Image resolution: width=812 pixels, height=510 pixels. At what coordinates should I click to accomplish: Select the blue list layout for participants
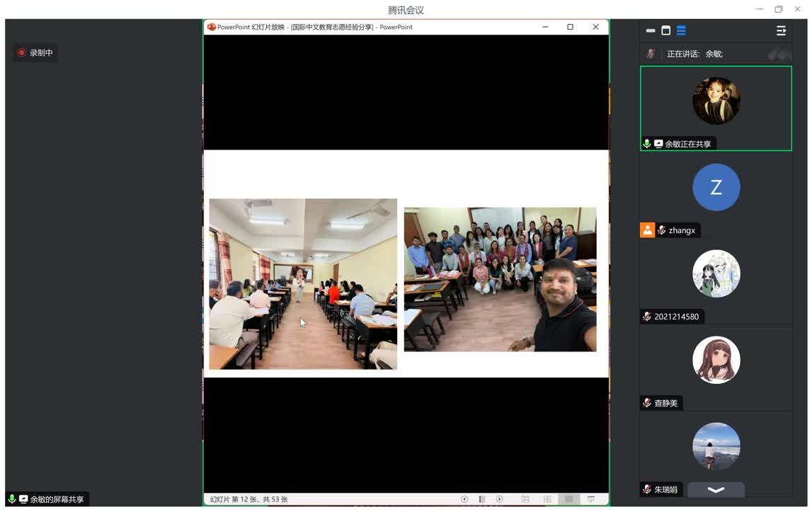pos(681,30)
